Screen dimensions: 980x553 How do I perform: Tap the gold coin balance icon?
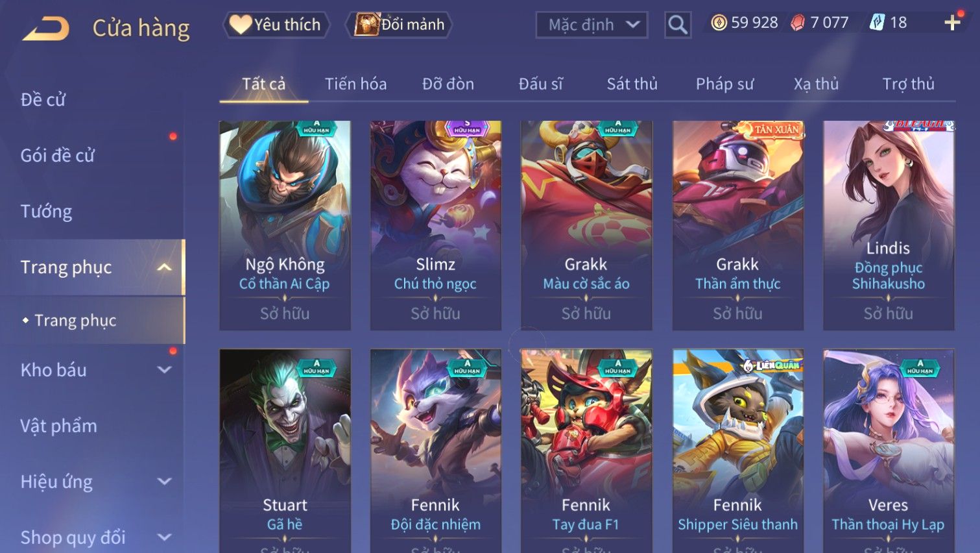point(719,23)
